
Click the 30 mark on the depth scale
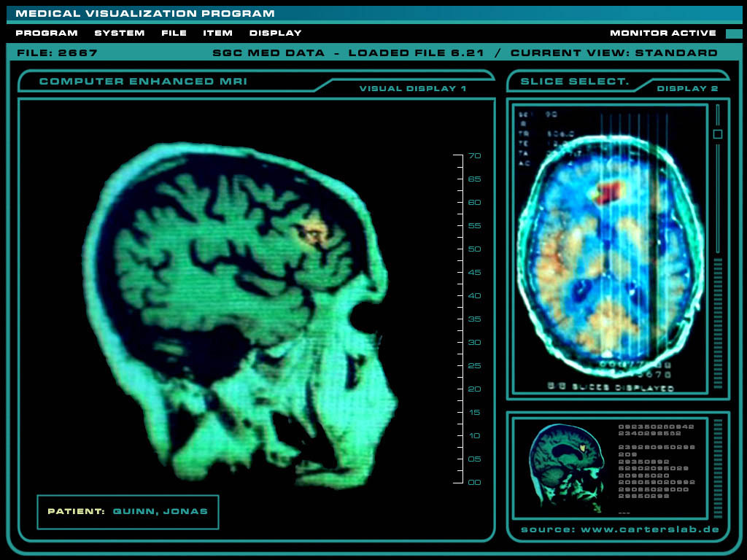click(474, 343)
